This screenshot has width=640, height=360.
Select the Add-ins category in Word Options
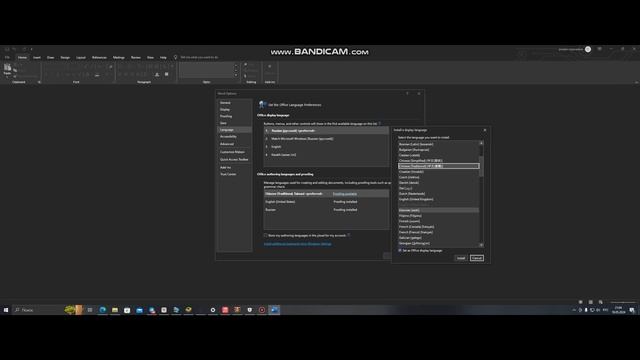click(x=234, y=167)
